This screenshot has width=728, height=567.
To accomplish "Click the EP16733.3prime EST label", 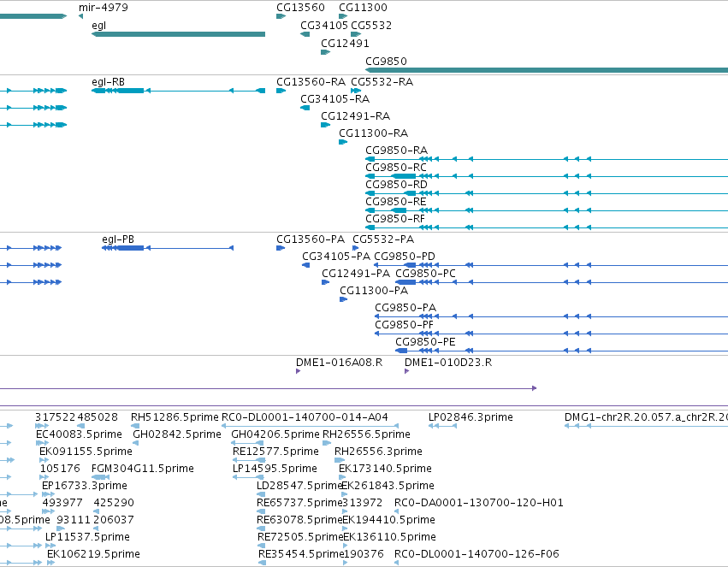I will pos(85,487).
